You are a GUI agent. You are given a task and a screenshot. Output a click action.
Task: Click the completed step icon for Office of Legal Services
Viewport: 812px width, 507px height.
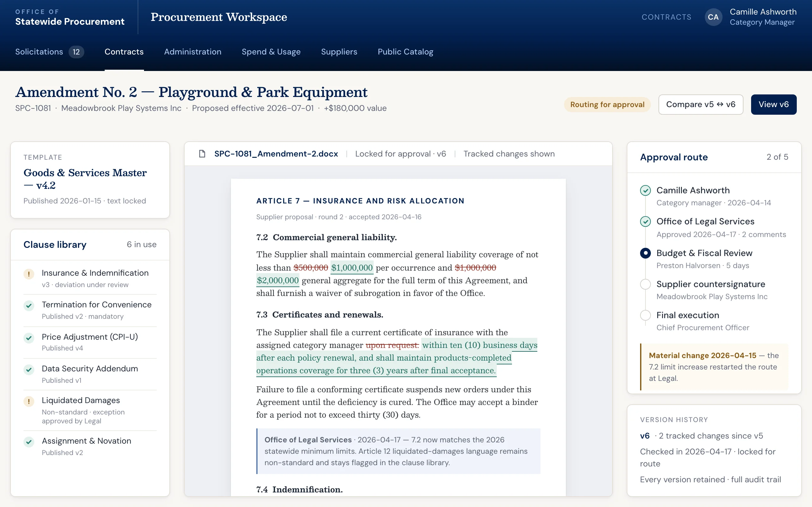click(645, 221)
